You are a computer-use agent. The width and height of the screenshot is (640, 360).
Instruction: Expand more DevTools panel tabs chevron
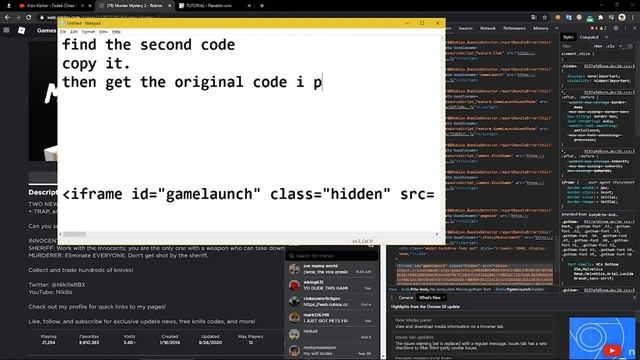(x=556, y=28)
